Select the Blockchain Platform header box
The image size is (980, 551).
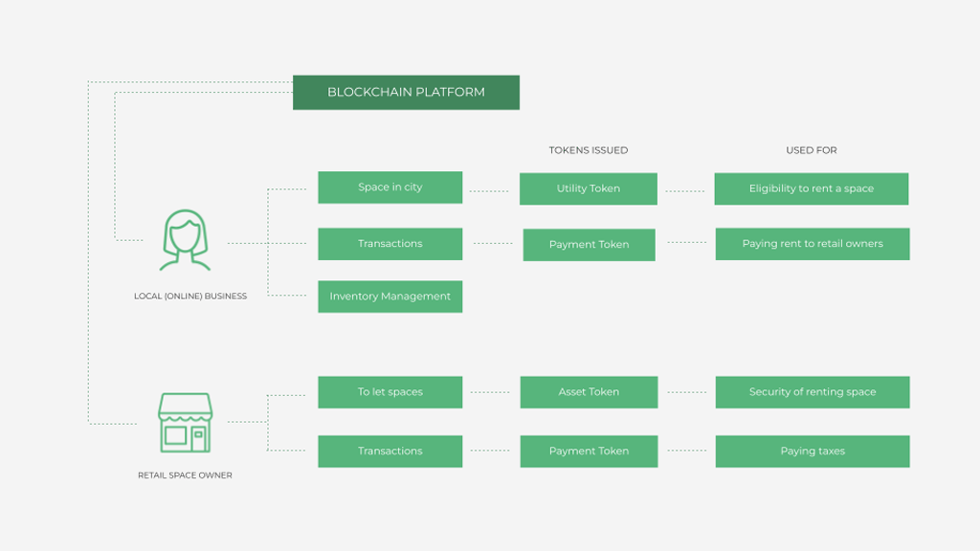pos(406,93)
